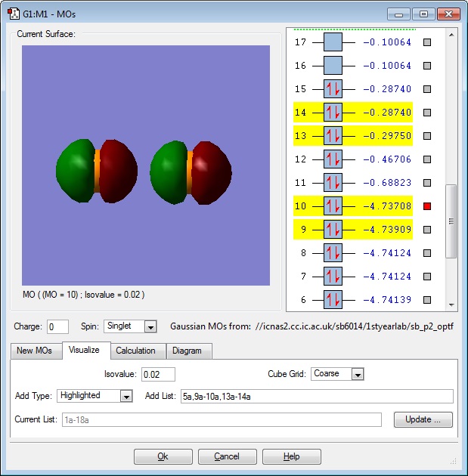Click the electron-pair box for orbital 15
Image resolution: width=468 pixels, height=476 pixels.
click(333, 88)
